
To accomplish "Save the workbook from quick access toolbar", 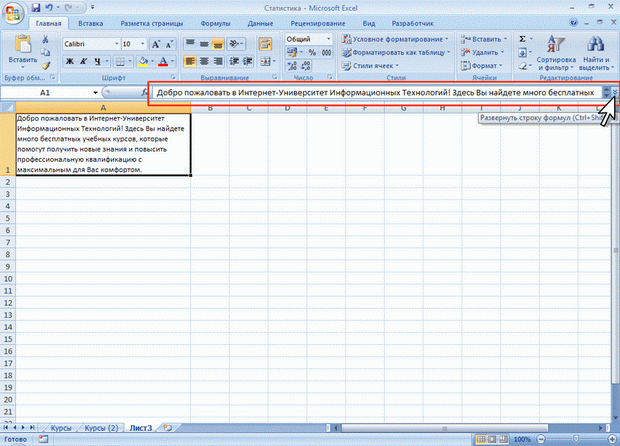I will (36, 8).
